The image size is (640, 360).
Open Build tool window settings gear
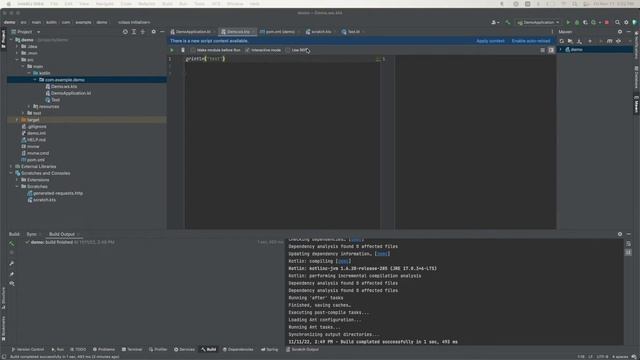tap(620, 234)
